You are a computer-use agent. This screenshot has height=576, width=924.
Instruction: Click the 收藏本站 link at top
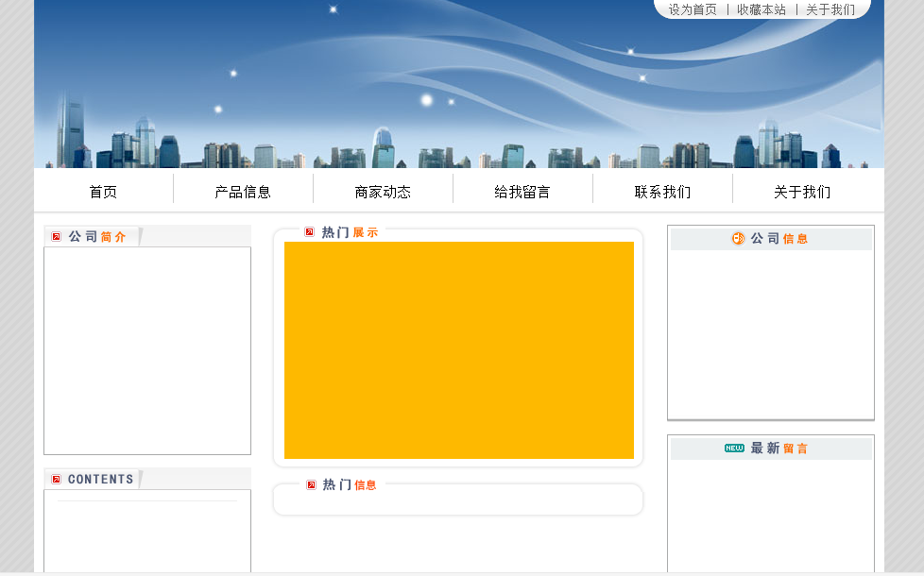(x=761, y=9)
